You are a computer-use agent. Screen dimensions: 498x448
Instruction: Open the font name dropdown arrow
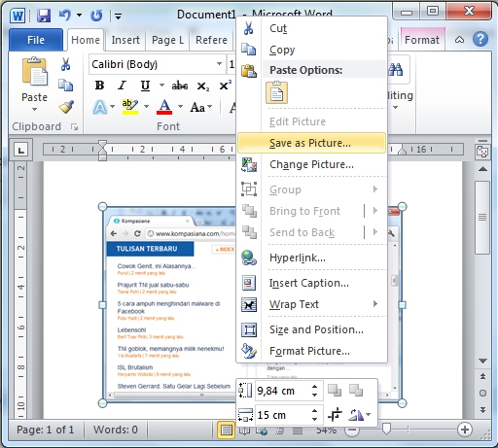pos(220,64)
